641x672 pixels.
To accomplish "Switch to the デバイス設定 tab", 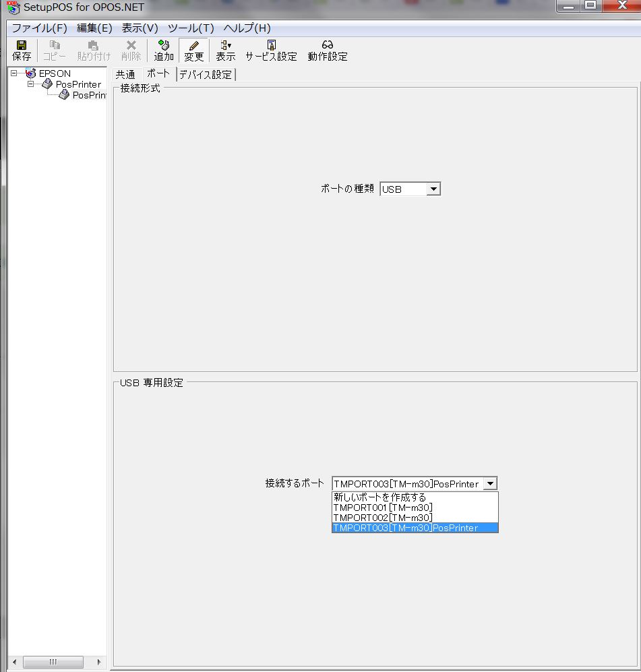I will pos(205,75).
